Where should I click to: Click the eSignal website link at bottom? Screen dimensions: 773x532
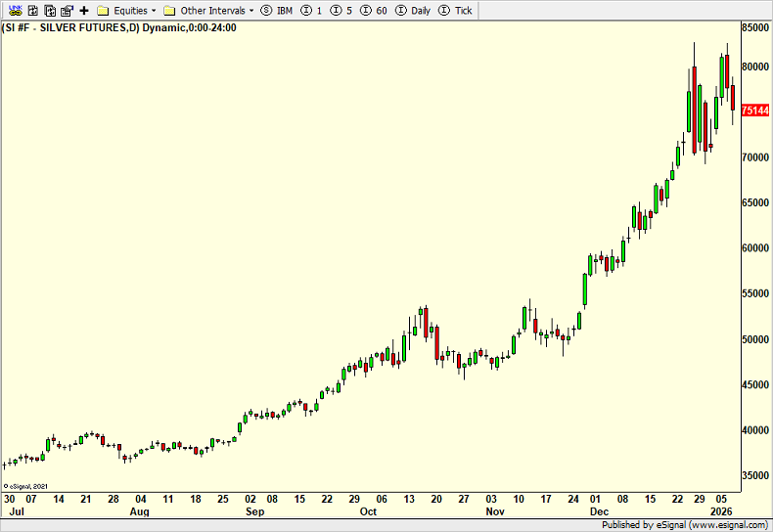coord(727,524)
